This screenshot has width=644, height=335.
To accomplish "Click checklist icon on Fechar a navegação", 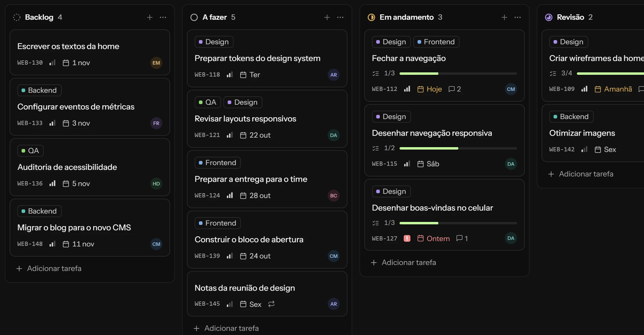I will tap(376, 74).
